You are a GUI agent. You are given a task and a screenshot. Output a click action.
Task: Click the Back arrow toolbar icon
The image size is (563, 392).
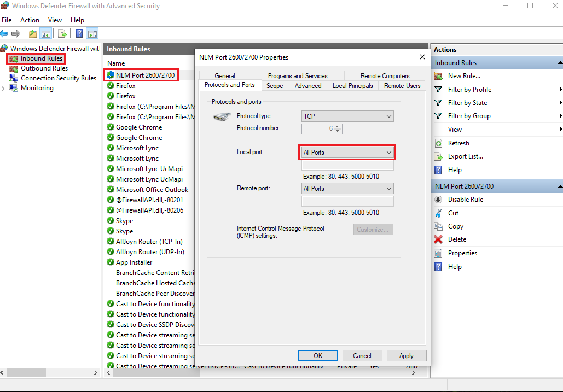coord(4,34)
